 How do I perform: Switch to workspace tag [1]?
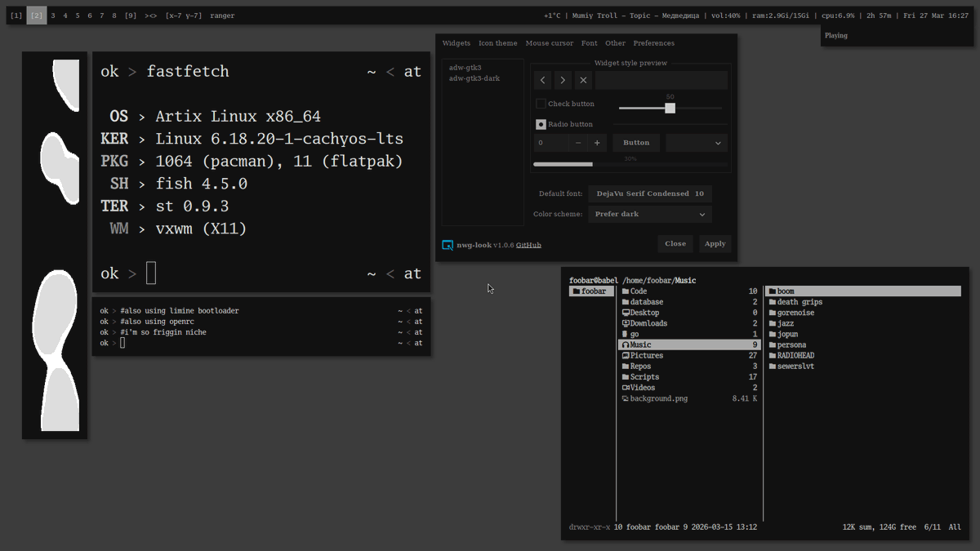pos(16,16)
